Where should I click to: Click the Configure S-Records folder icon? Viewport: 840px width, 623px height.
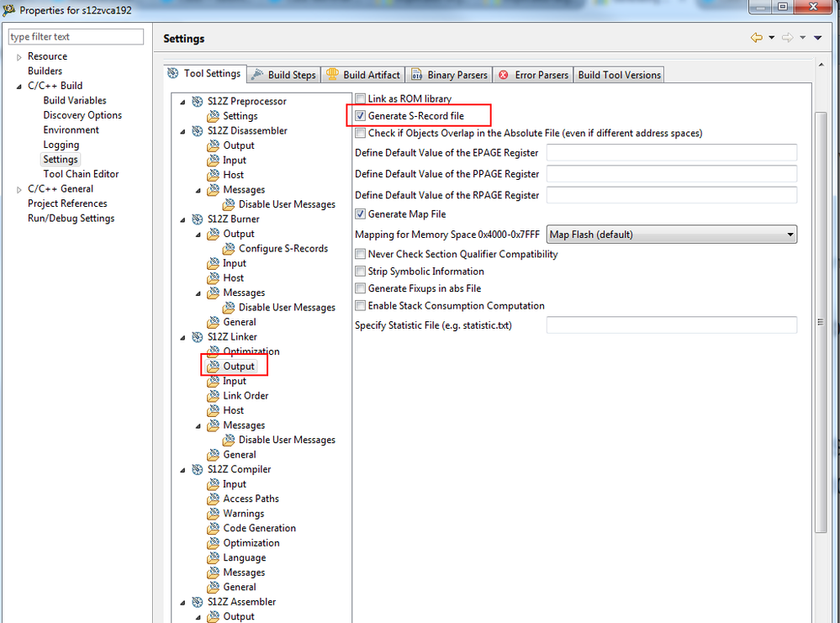pos(229,249)
